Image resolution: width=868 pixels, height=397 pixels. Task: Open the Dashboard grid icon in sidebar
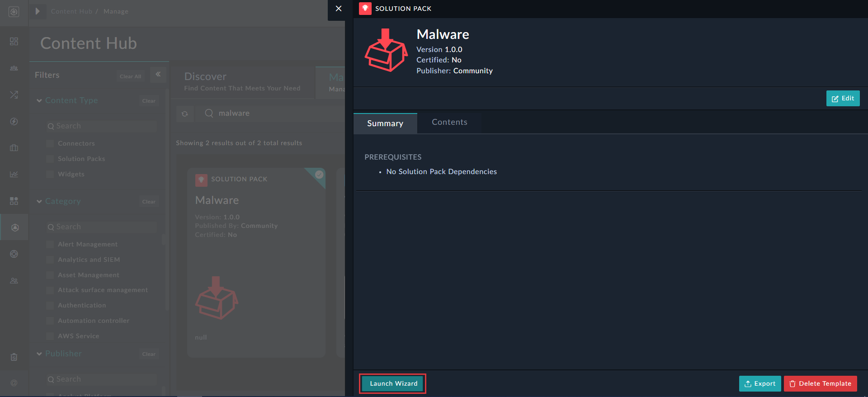[14, 42]
